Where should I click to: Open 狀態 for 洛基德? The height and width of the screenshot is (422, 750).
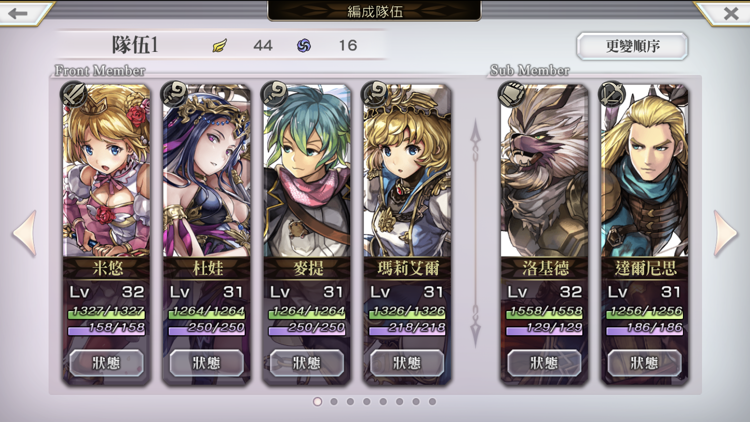(x=544, y=363)
